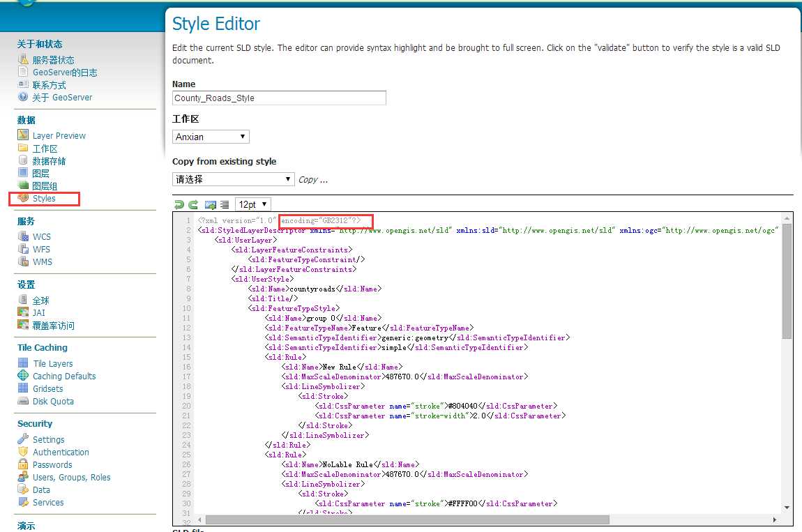Click the WMS service icon
The width and height of the screenshot is (802, 532).
coord(23,261)
